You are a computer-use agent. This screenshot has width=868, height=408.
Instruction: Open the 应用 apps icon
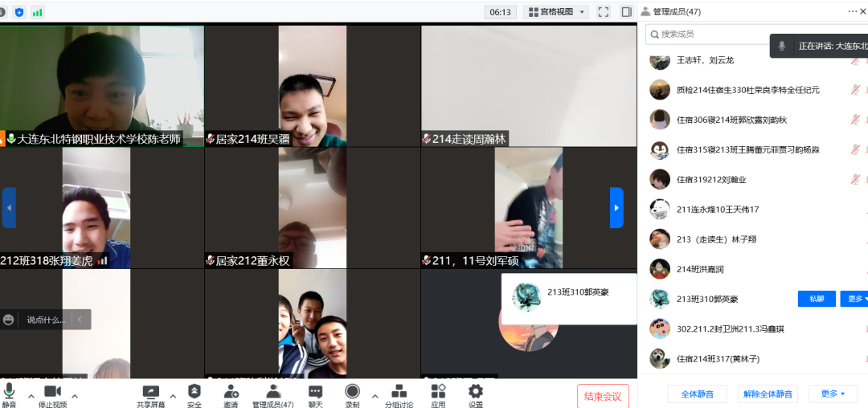tap(438, 392)
